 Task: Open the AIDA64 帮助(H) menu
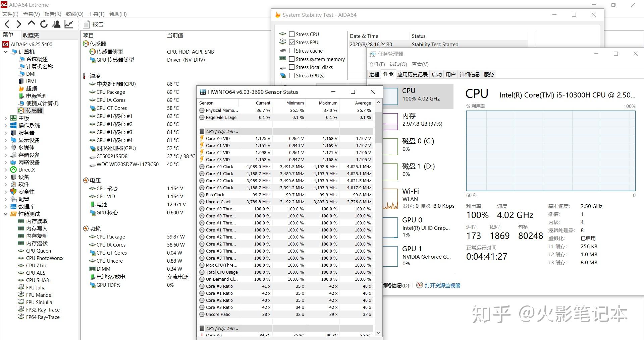tap(118, 14)
